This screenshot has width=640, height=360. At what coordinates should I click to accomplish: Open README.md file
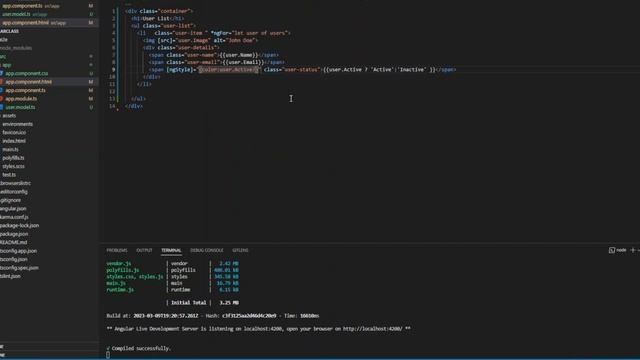[13, 242]
